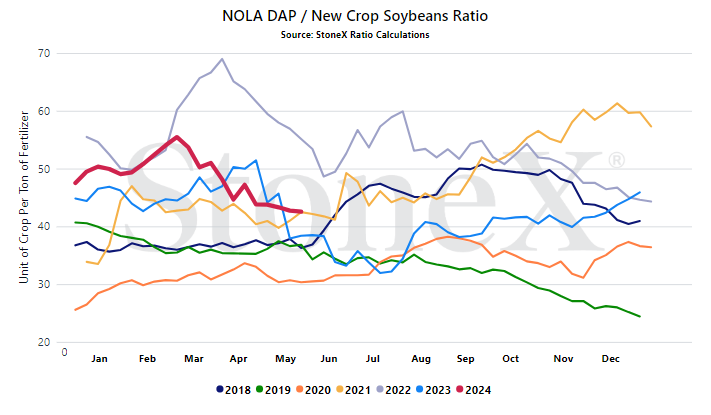Image resolution: width=711 pixels, height=415 pixels.
Task: Click the 2021 legend color dot
Action: [x=340, y=390]
